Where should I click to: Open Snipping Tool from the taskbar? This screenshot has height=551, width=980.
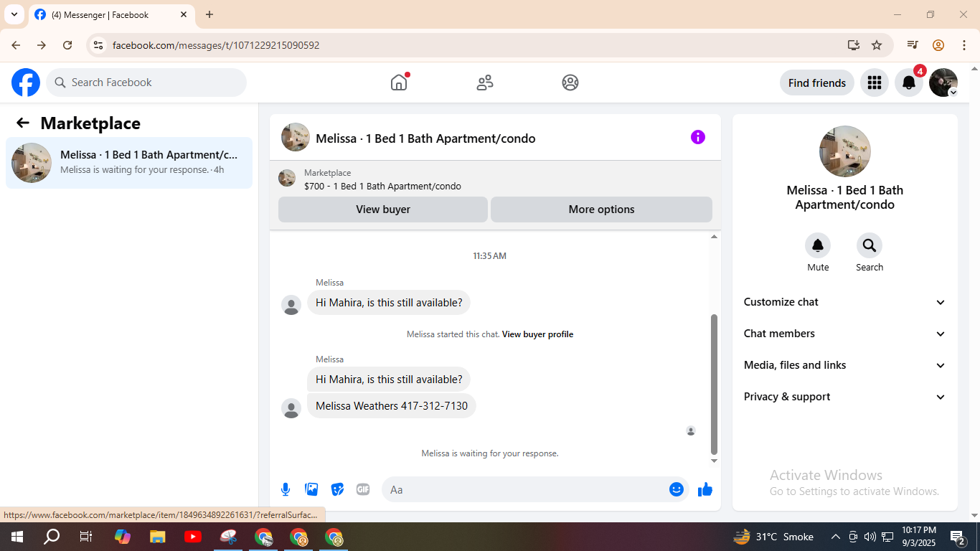(228, 537)
